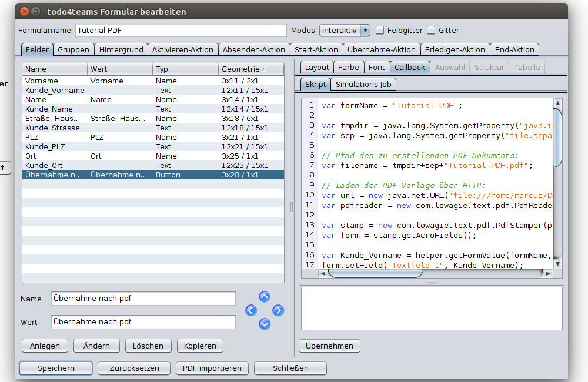Open the Simulations-Job sub-tab
Image resolution: width=588 pixels, height=382 pixels.
click(x=363, y=85)
